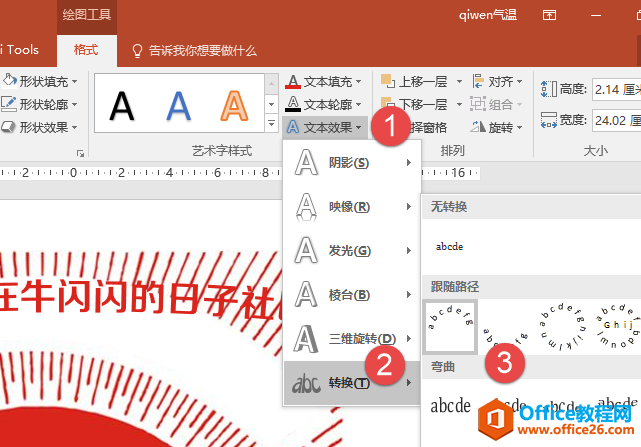Switch to the 格式 format tab
Screen dimensions: 641x447
(x=86, y=50)
